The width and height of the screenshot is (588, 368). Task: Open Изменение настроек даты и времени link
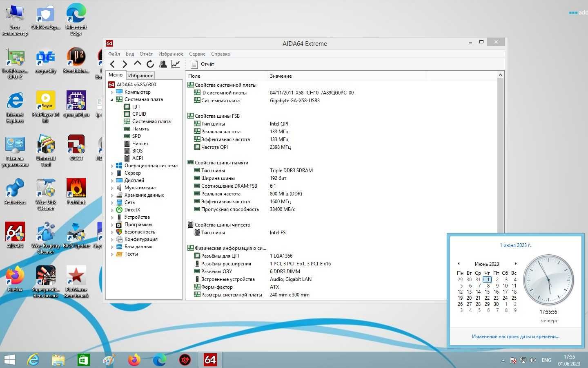coord(516,337)
